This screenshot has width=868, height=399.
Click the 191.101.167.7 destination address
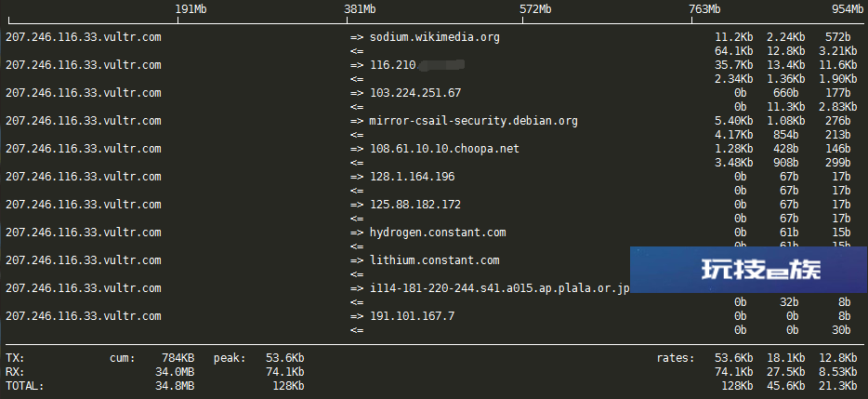point(413,316)
